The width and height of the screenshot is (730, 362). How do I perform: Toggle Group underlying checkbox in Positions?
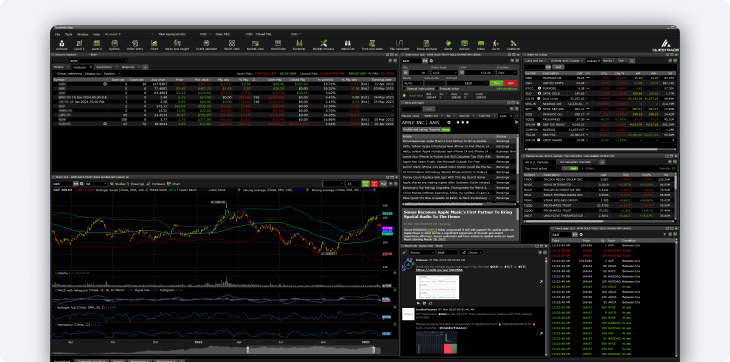click(55, 74)
